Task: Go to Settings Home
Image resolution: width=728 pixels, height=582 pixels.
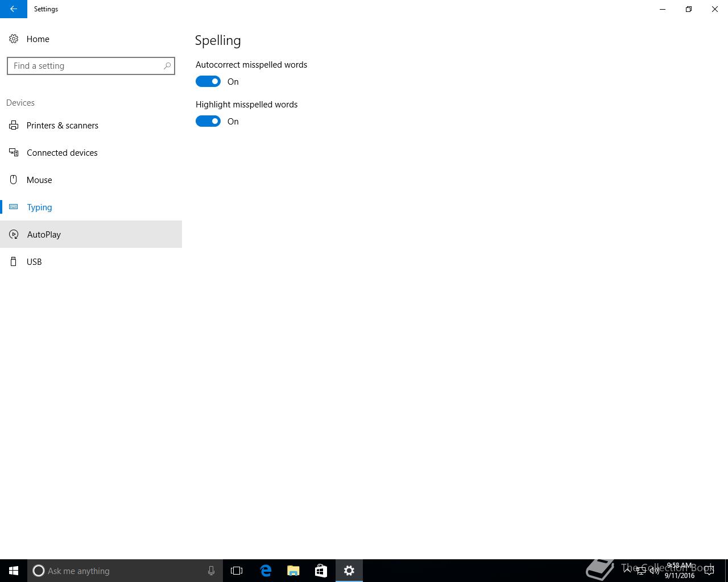Action: 91,39
